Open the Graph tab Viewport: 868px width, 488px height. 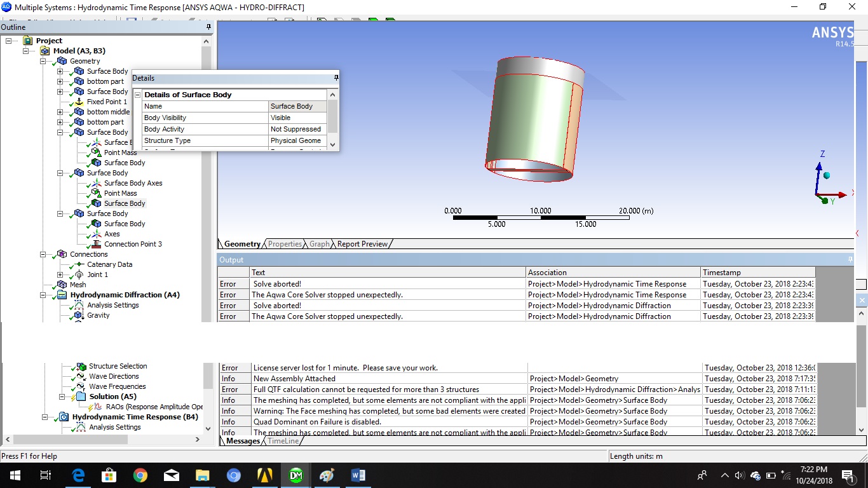[x=320, y=244]
